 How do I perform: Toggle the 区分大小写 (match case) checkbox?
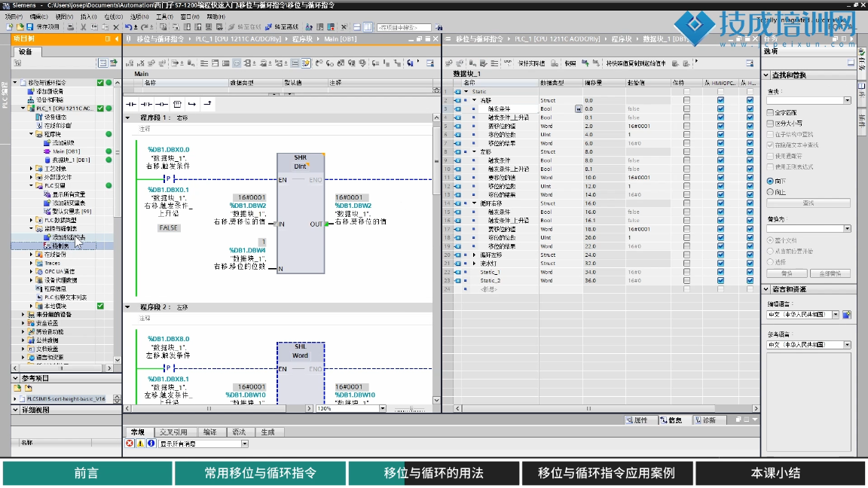771,124
